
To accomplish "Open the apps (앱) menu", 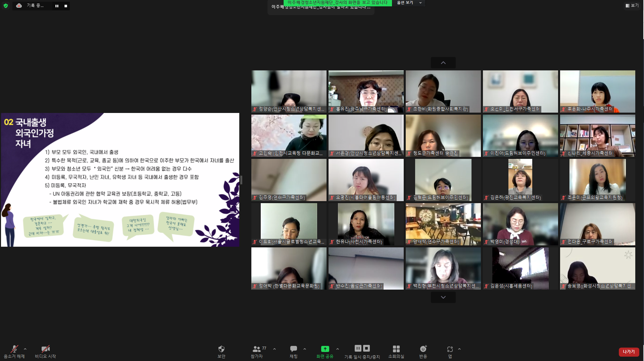I will (450, 349).
